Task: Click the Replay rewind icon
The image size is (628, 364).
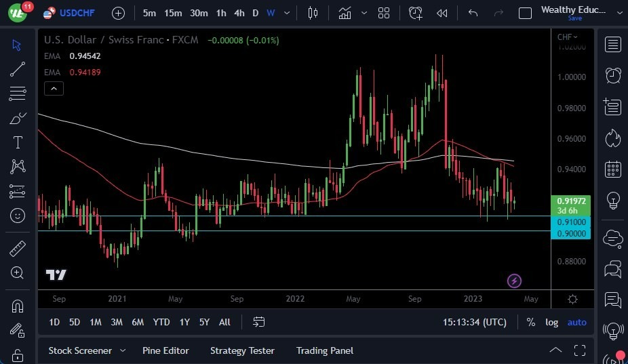Action: (x=442, y=13)
